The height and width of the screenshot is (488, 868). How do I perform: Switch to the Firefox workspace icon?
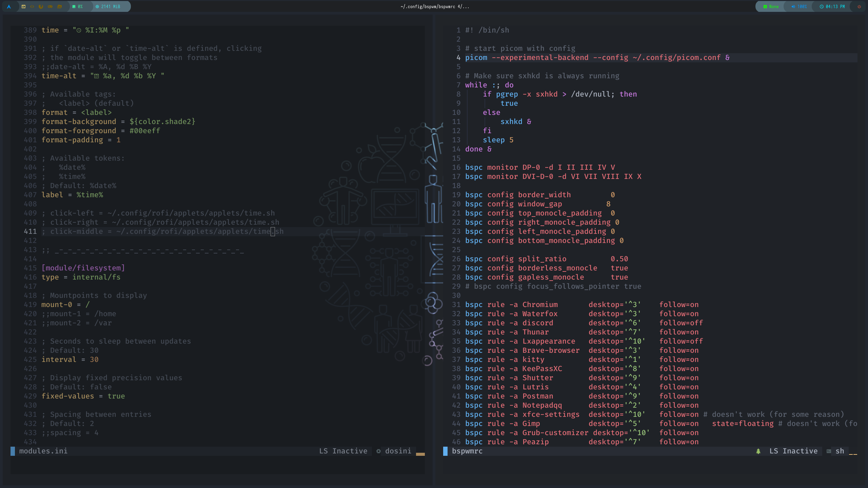[41, 6]
